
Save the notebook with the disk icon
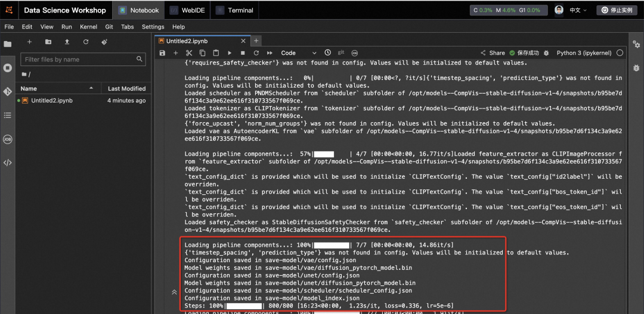pyautogui.click(x=162, y=53)
